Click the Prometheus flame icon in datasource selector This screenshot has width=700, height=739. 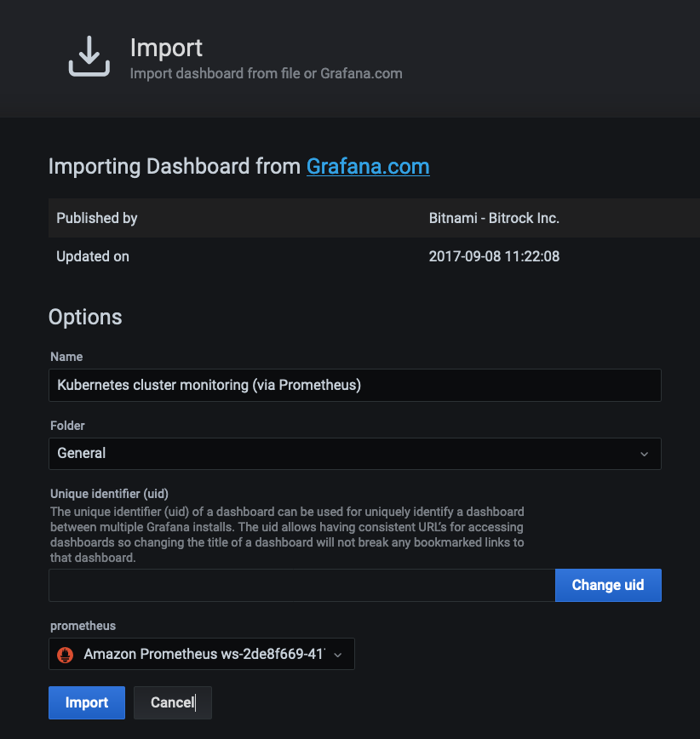(x=65, y=654)
